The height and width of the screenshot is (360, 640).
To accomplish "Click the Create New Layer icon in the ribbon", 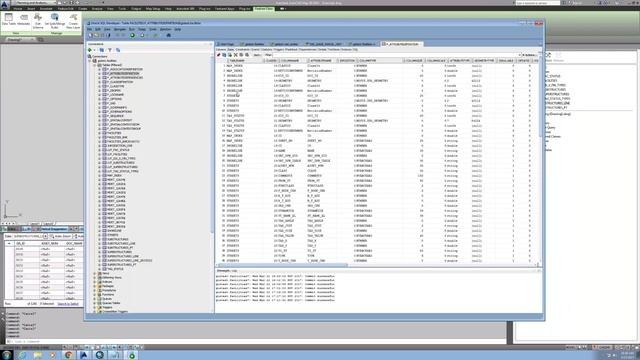I will coord(73,20).
